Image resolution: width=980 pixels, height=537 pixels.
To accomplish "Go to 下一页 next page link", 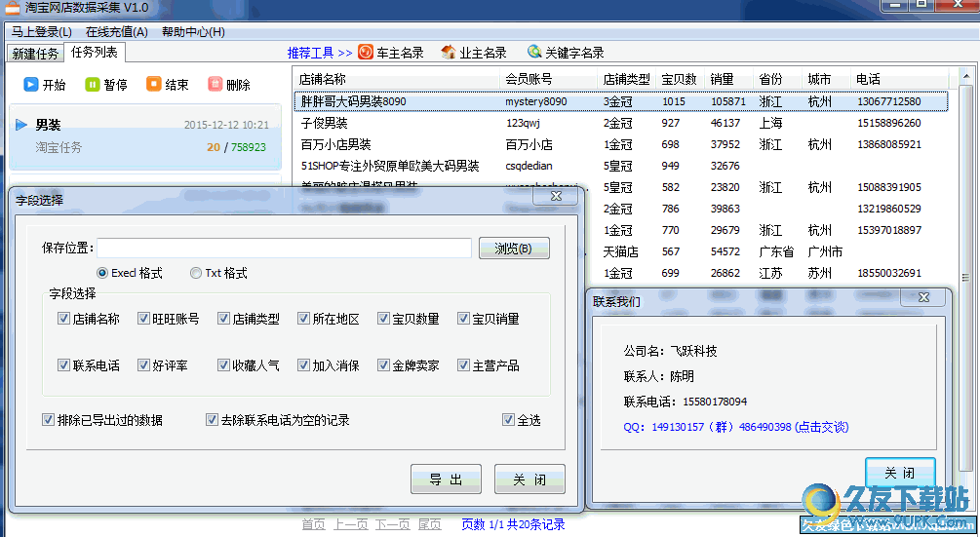I will point(393,524).
